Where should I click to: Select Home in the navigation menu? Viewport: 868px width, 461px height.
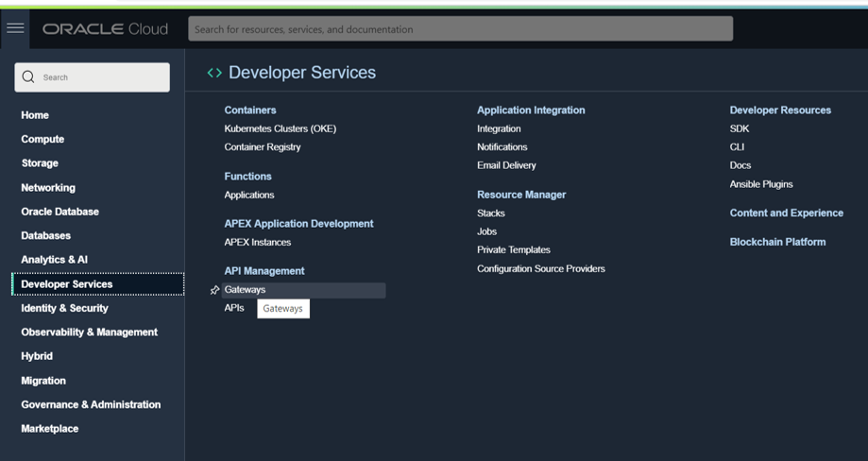35,115
